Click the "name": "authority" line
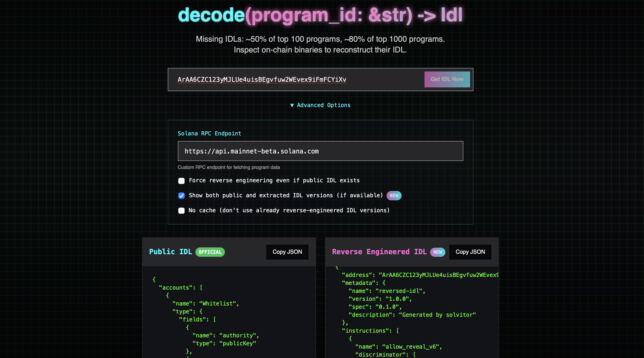 coord(226,335)
